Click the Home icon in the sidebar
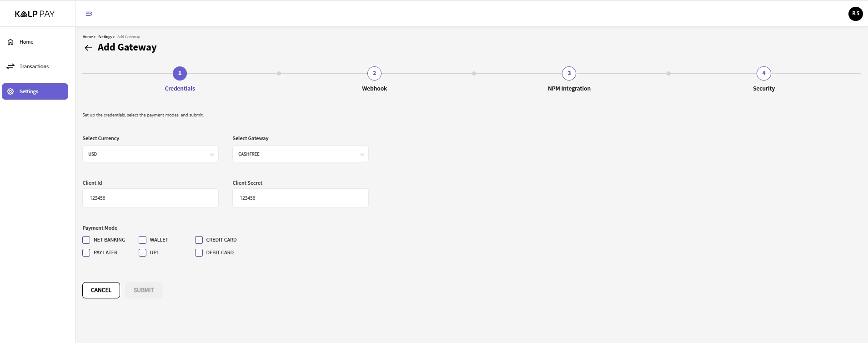This screenshot has height=343, width=868. coord(10,42)
